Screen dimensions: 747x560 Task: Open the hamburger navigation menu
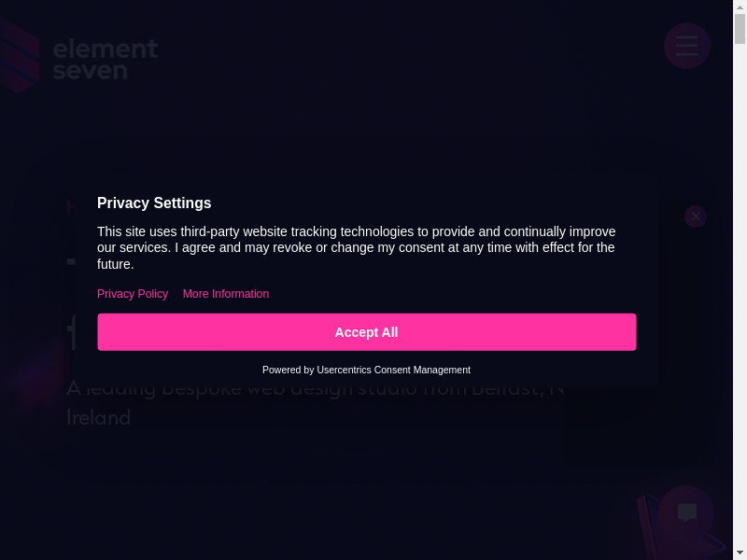tap(687, 46)
